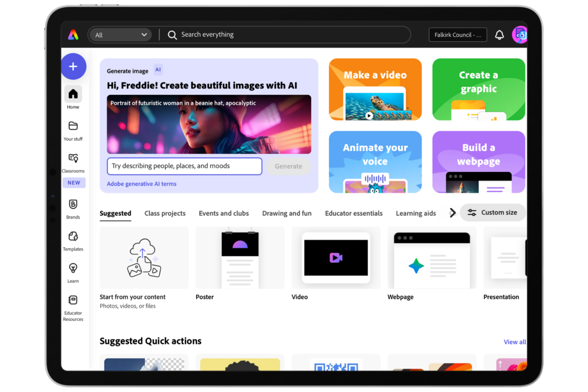Switch to the Class projects tab
The width and height of the screenshot is (588, 392).
(165, 213)
